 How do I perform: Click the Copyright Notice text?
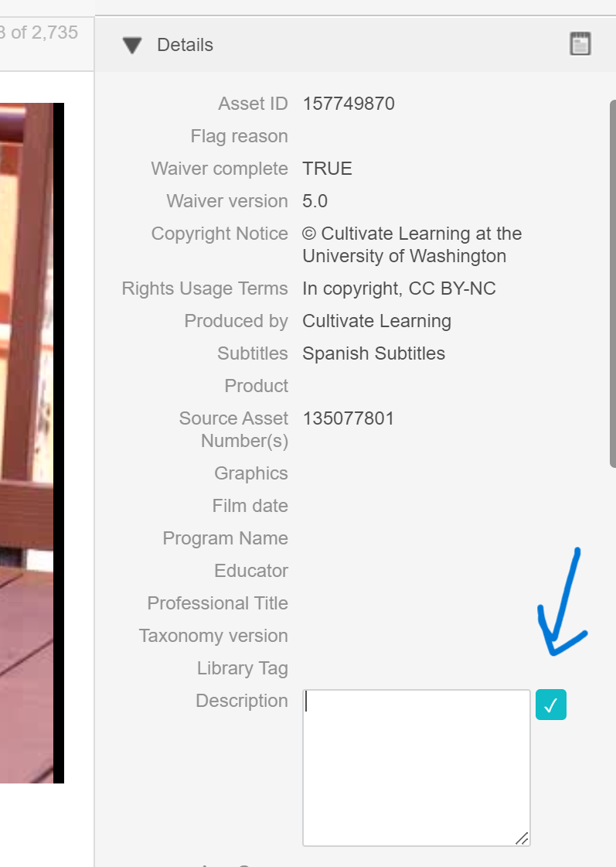[x=411, y=244]
